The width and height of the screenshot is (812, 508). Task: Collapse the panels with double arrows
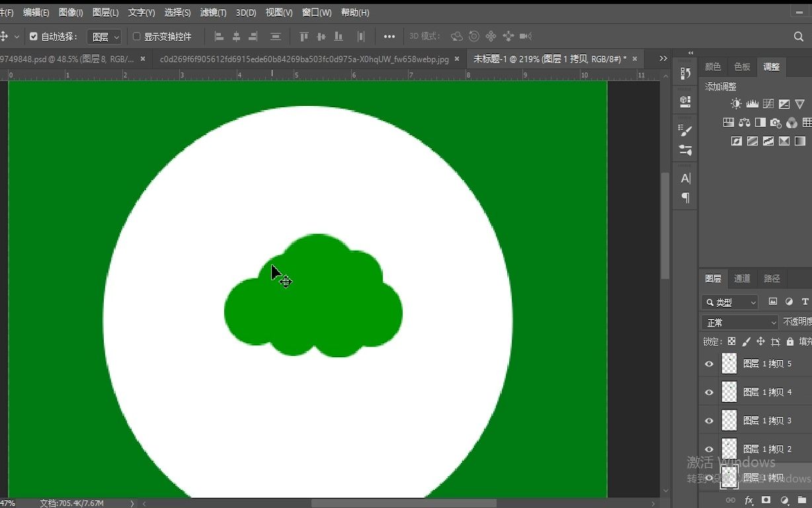click(690, 53)
